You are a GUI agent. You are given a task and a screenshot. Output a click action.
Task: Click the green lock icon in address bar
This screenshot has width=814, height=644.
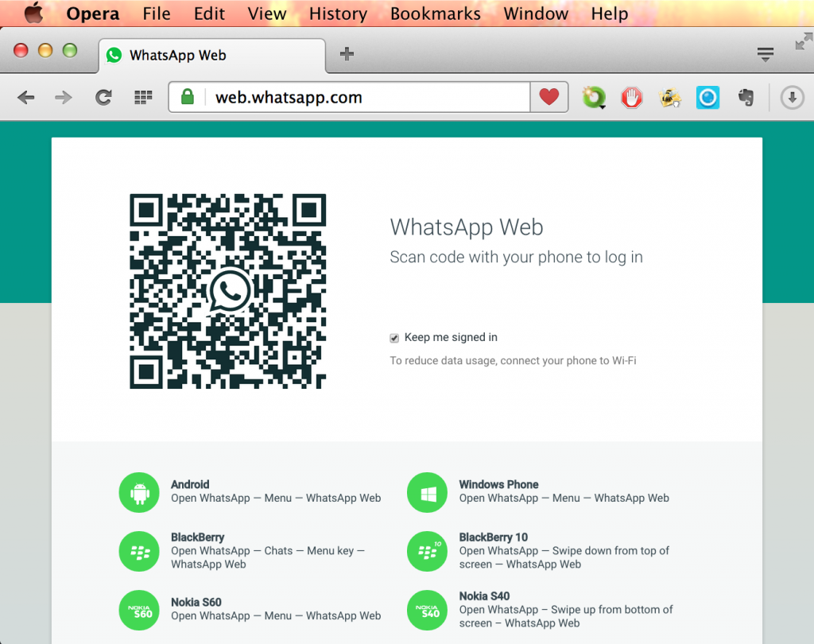click(x=186, y=96)
